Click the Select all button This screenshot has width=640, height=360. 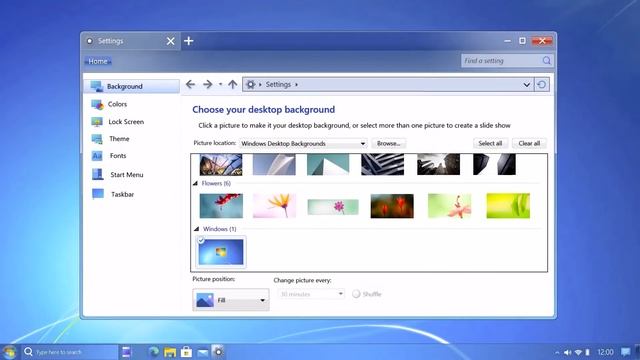[x=490, y=143]
